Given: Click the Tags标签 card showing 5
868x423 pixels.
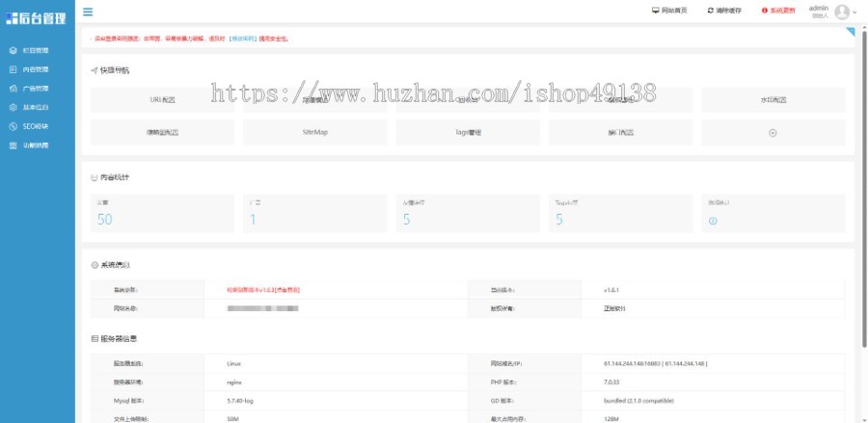Looking at the screenshot, I should tap(620, 213).
